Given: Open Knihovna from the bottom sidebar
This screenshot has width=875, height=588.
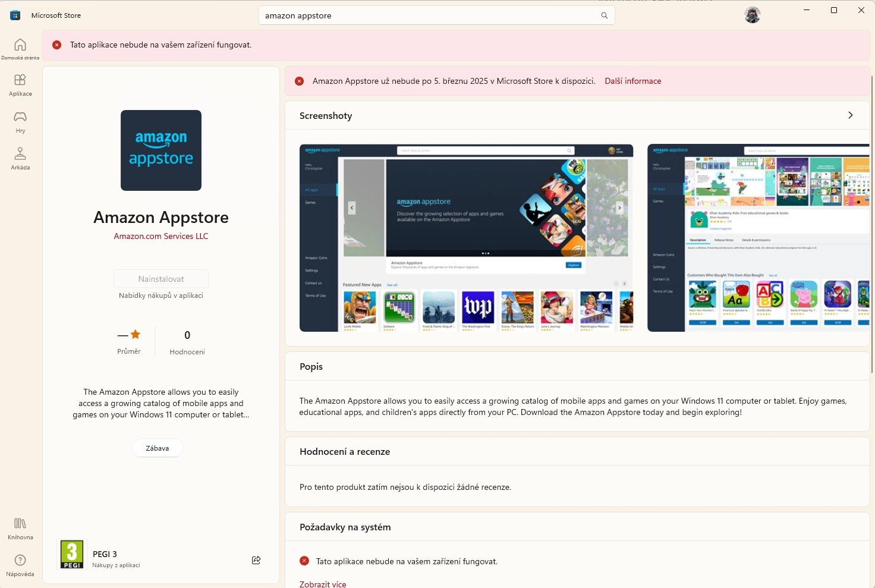Looking at the screenshot, I should click(x=20, y=527).
